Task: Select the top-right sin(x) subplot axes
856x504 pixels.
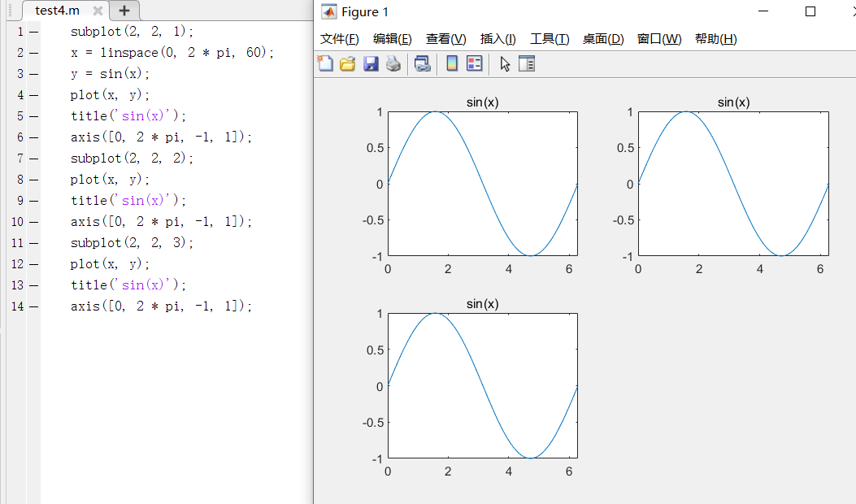Action: (733, 184)
